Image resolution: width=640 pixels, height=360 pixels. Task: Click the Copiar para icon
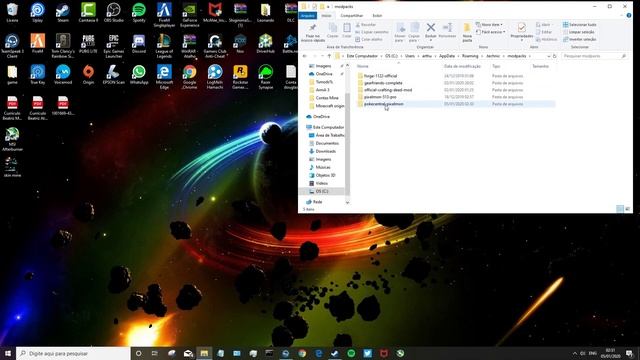[414, 28]
